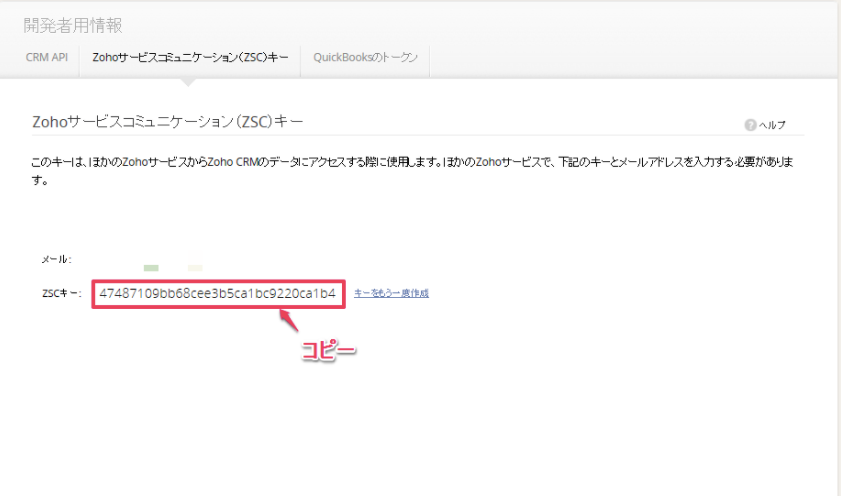841x496 pixels.
Task: Click the Zohoサービスコミュニケーション(ZSC)キー section heading
Action: [x=167, y=122]
